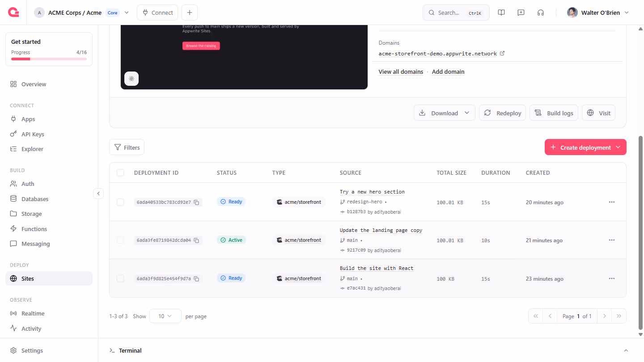Open more actions for redesign-hero deployment

click(612, 202)
